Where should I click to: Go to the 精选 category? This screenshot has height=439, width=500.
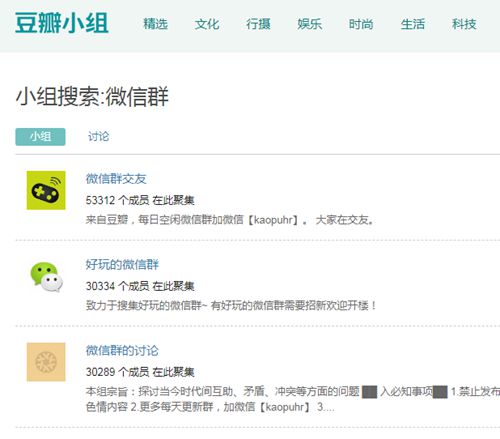155,24
